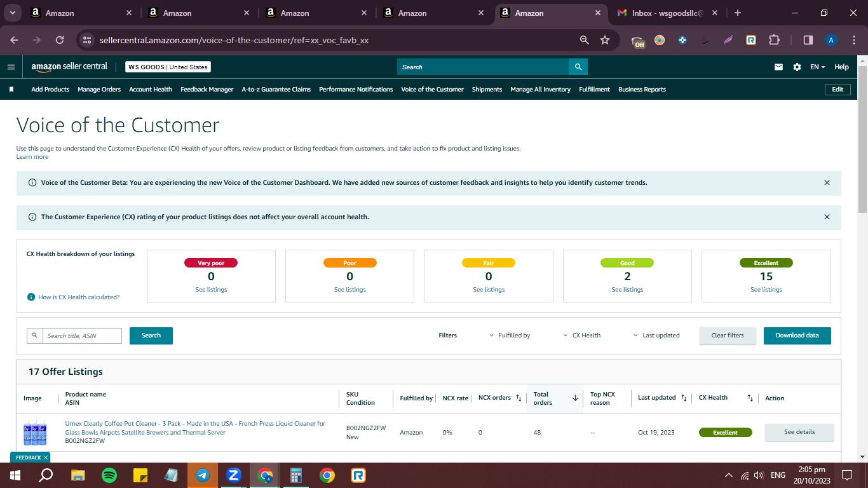Image resolution: width=868 pixels, height=488 pixels.
Task: Open the Learn more link
Action: 32,157
